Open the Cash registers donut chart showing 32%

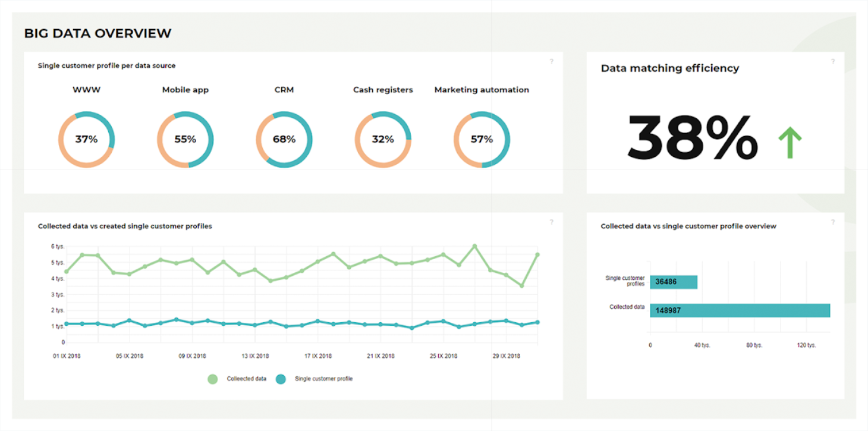383,140
